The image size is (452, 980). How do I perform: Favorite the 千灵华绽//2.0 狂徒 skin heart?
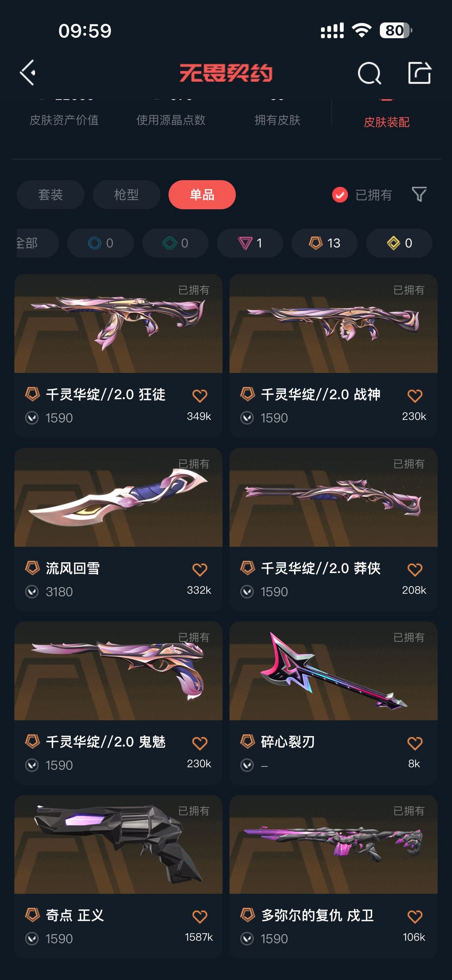pyautogui.click(x=200, y=396)
